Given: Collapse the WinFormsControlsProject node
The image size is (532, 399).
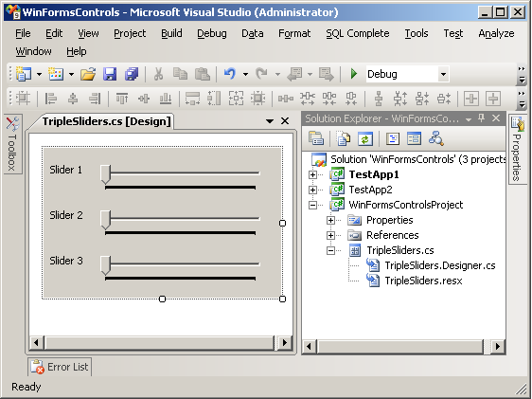Looking at the screenshot, I should pos(312,205).
